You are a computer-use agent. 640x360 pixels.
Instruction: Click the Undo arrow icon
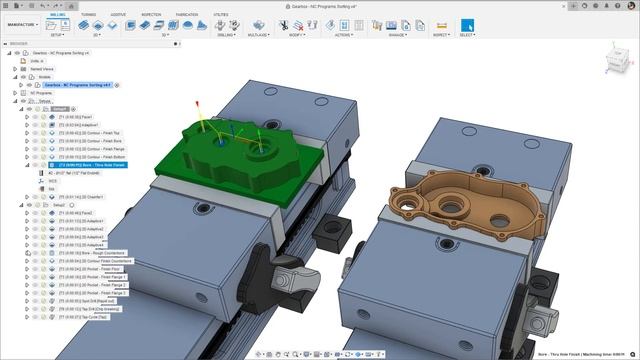42,6
